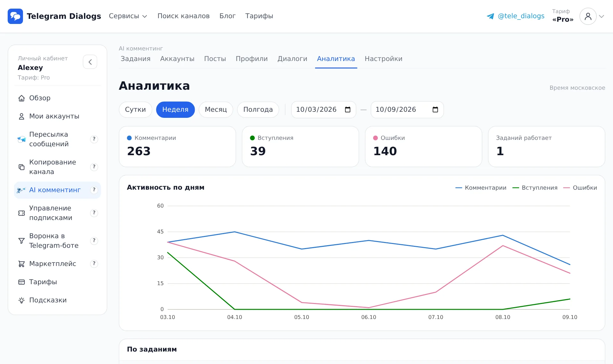The width and height of the screenshot is (613, 364).
Task: Switch to the Аккаунты tab
Action: (177, 59)
